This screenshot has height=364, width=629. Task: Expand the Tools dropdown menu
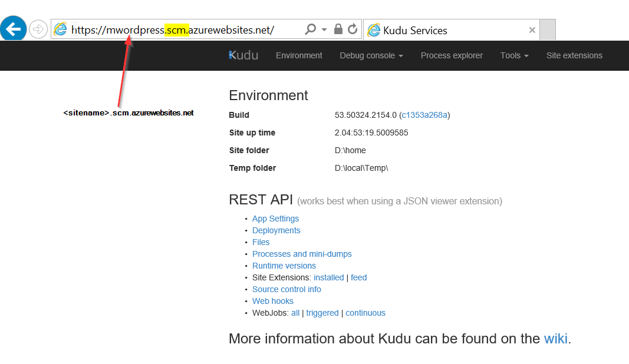pos(514,56)
